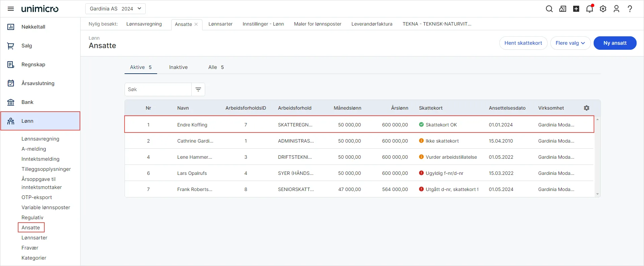This screenshot has height=266, width=644.
Task: Click the search magnifier icon in header
Action: tap(549, 9)
